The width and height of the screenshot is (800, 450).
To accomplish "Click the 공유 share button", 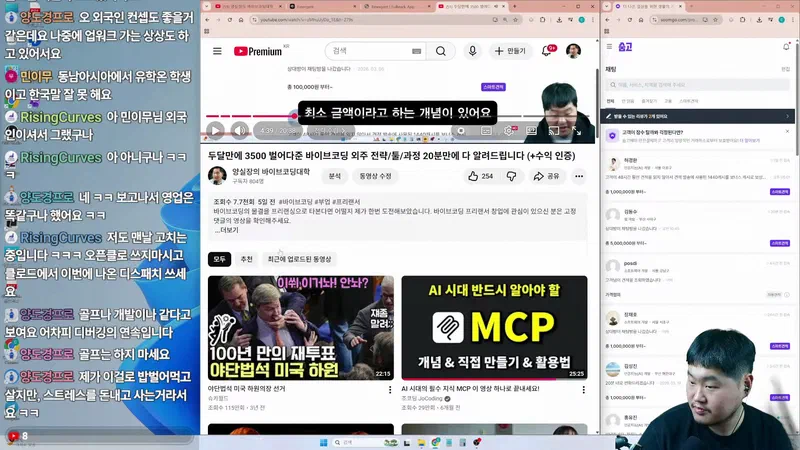I will tap(547, 176).
